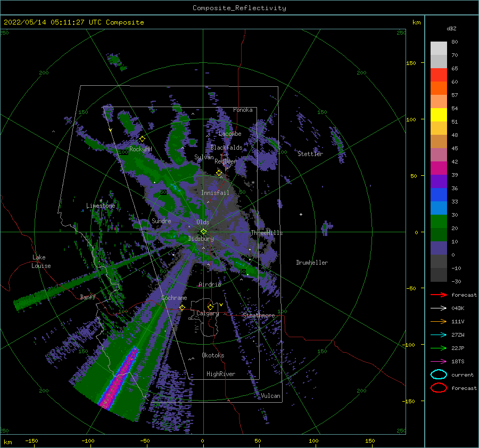The height and width of the screenshot is (448, 479).
Task: Click the yellow diamond marker below RedDeer
Action: point(219,173)
